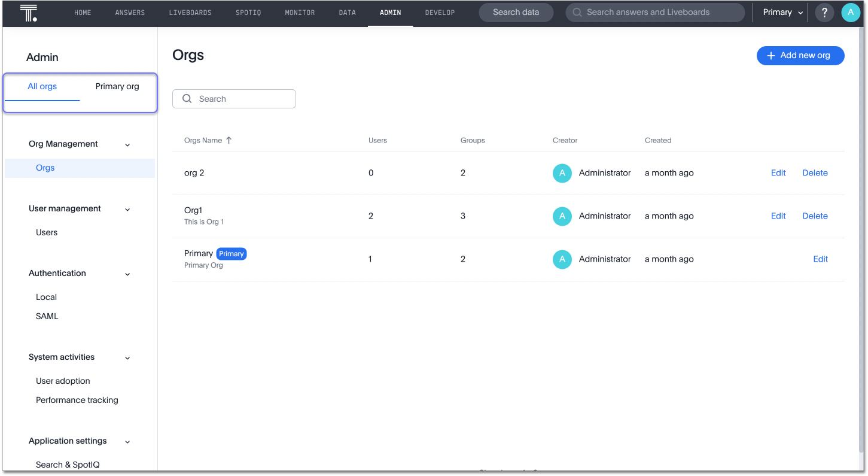Switch to the Primary org tab

117,86
